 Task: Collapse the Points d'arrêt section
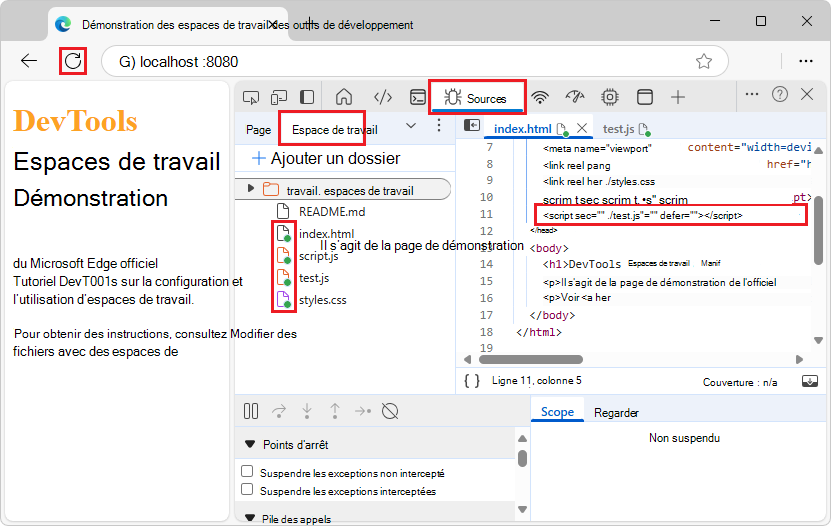click(x=250, y=444)
